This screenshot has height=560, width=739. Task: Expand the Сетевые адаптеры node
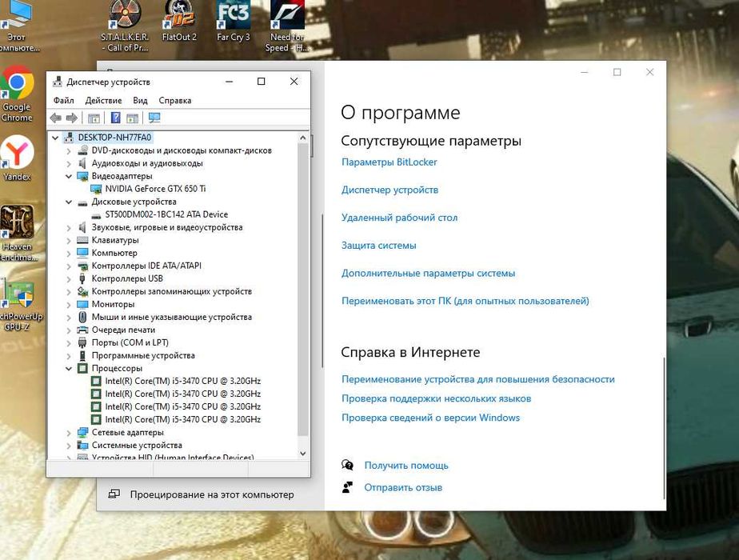69,433
